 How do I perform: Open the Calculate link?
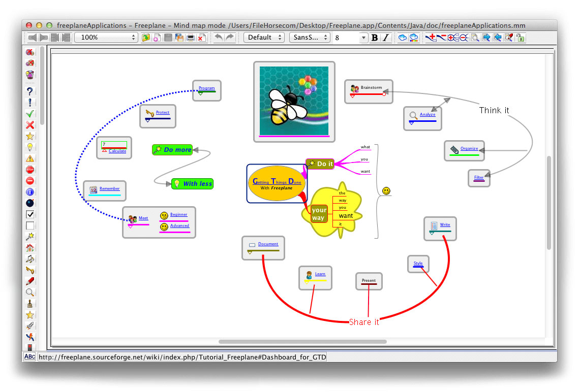point(117,151)
